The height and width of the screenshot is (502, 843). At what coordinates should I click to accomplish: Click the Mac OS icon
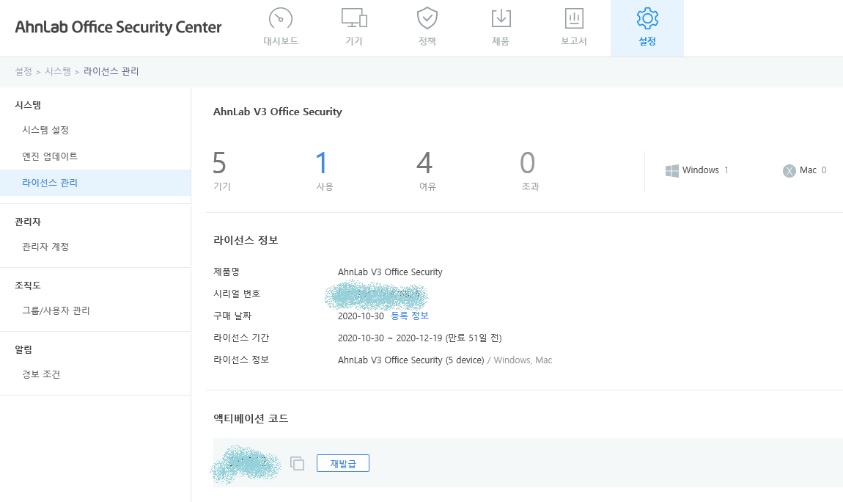[789, 171]
